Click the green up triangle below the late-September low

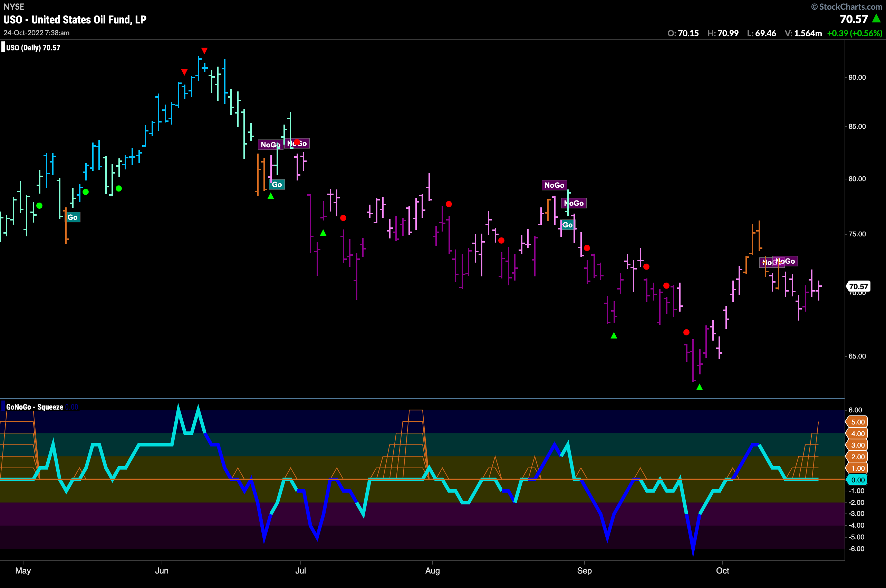coord(700,387)
